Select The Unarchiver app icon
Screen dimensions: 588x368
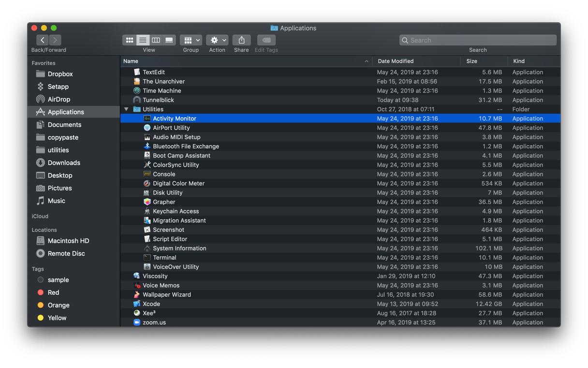pyautogui.click(x=137, y=81)
